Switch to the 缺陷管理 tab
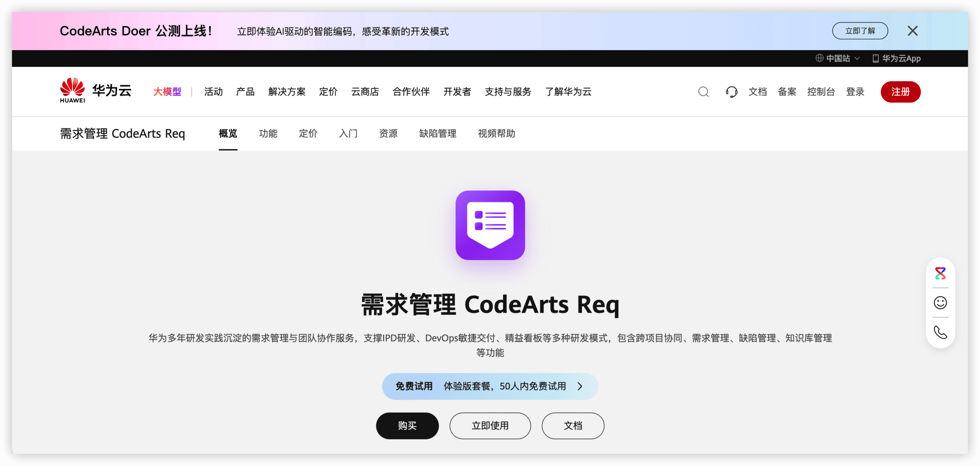980x466 pixels. point(438,134)
